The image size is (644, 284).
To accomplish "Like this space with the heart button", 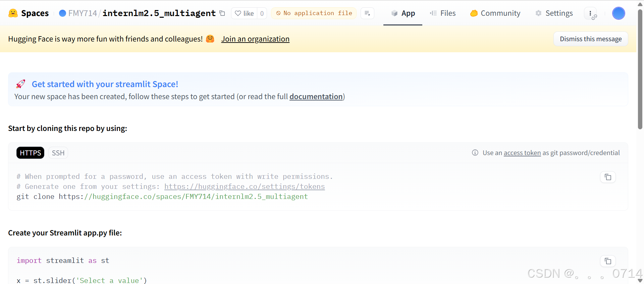I will pyautogui.click(x=244, y=13).
